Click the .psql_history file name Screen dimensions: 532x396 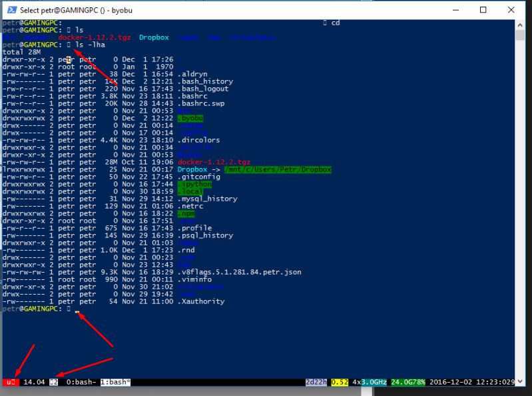(x=205, y=235)
